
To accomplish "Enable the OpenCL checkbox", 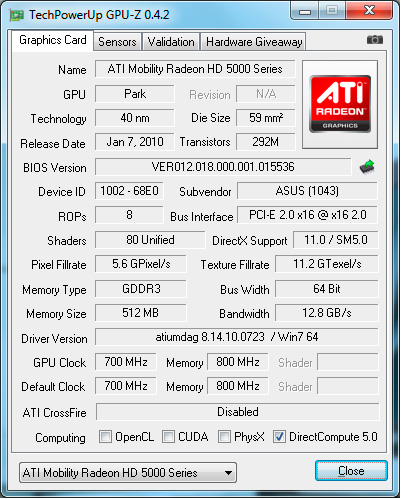I will click(x=105, y=437).
